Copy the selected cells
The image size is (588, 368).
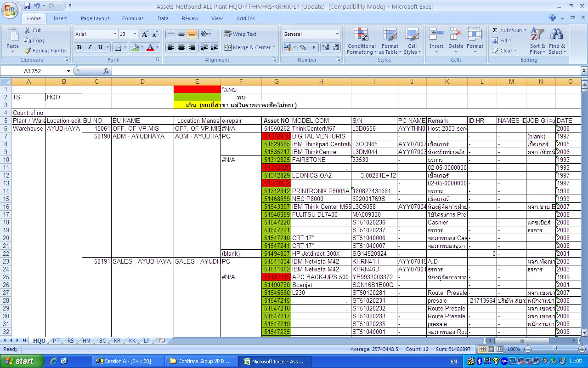click(34, 40)
